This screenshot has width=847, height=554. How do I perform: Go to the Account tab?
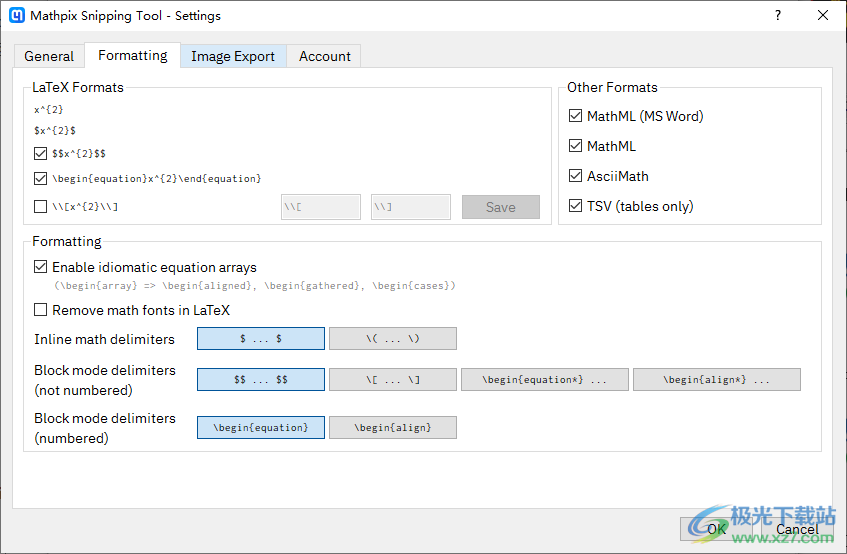click(x=325, y=56)
